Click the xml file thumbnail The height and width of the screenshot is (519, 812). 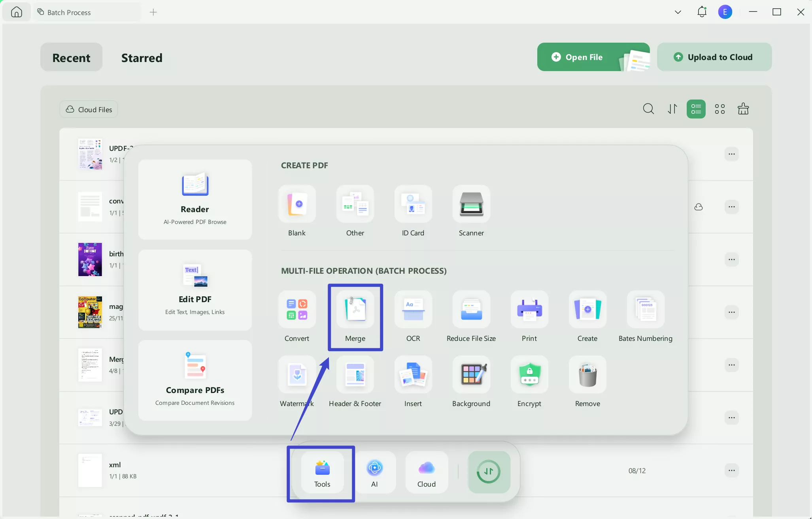click(90, 470)
